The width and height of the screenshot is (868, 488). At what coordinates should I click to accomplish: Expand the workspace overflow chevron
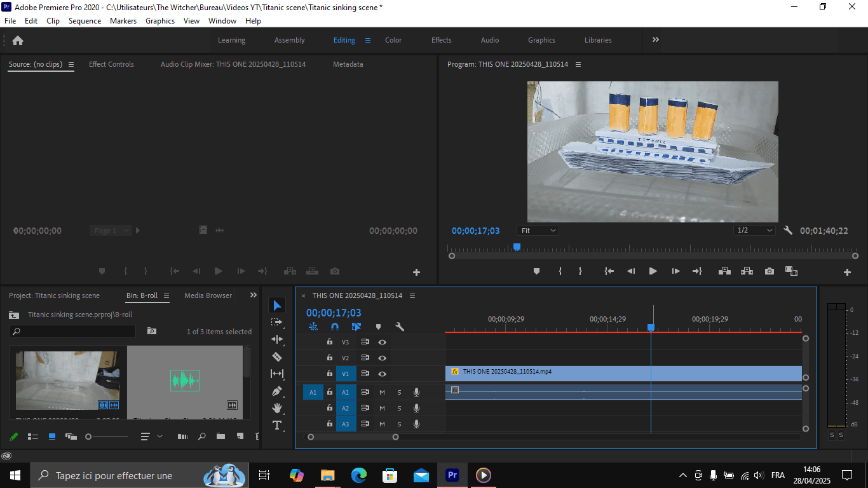point(655,40)
